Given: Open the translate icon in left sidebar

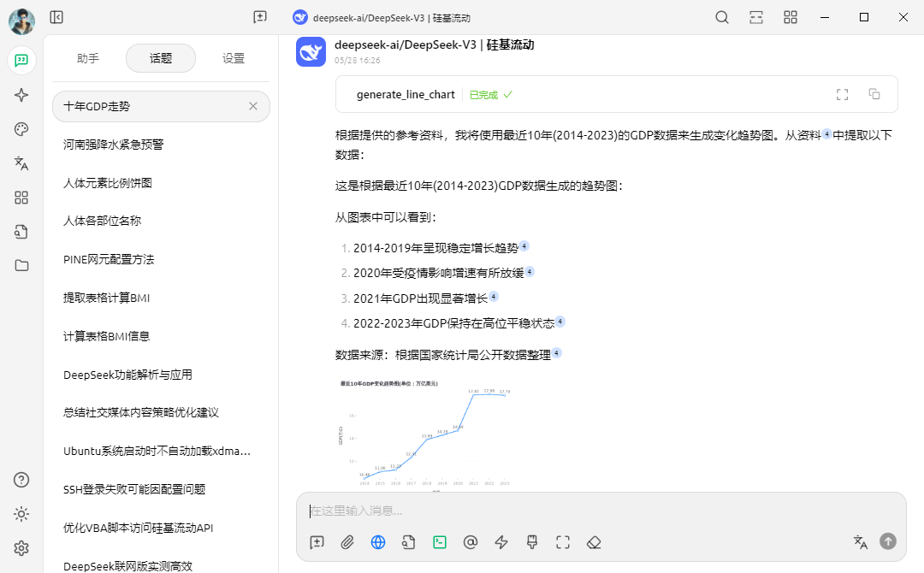Looking at the screenshot, I should pos(21,163).
